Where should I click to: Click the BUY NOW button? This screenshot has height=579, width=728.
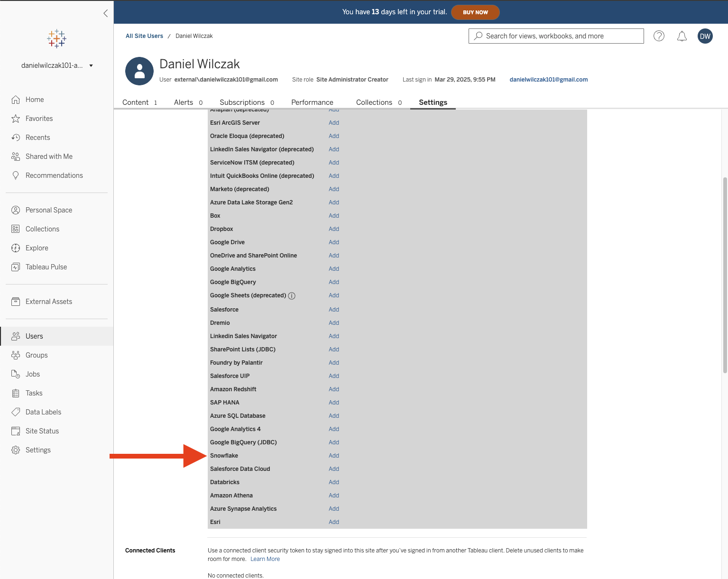(475, 12)
